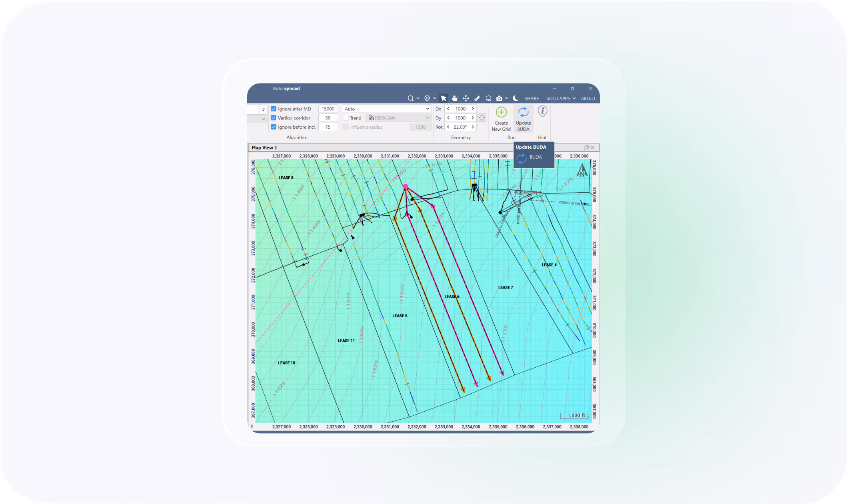
Task: Open the Hint info icon
Action: (x=542, y=112)
